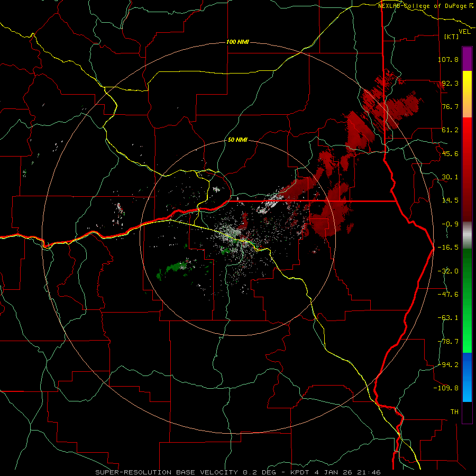This screenshot has width=476, height=476.
Task: Click the -47.6 value on velocity scale
Action: [x=448, y=295]
